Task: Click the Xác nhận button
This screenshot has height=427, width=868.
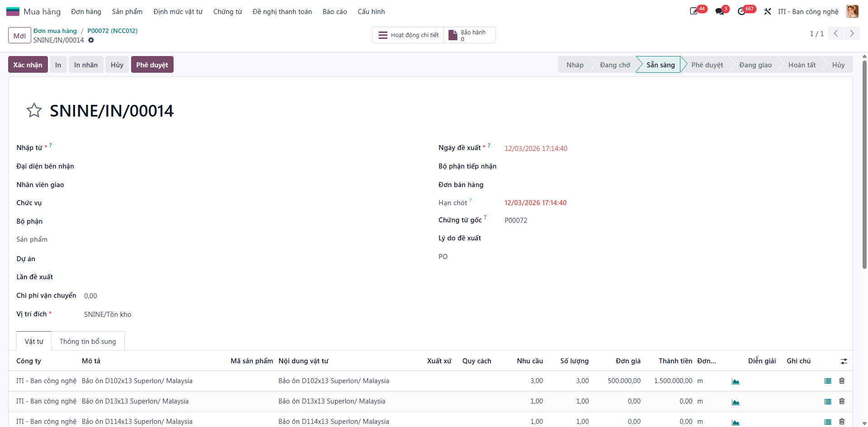Action: click(x=28, y=65)
